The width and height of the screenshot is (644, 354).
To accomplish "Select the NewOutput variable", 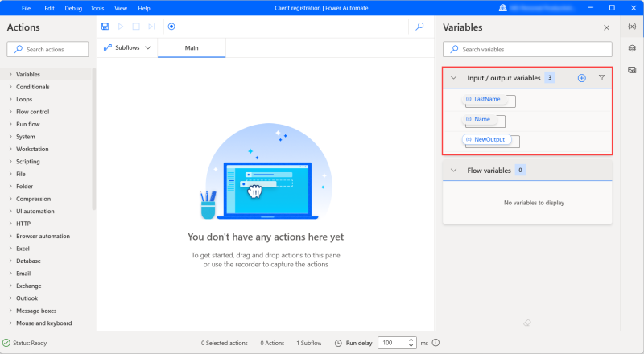I will click(486, 139).
